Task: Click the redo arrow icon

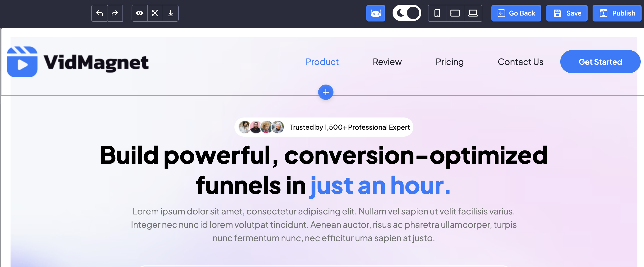Action: point(115,13)
